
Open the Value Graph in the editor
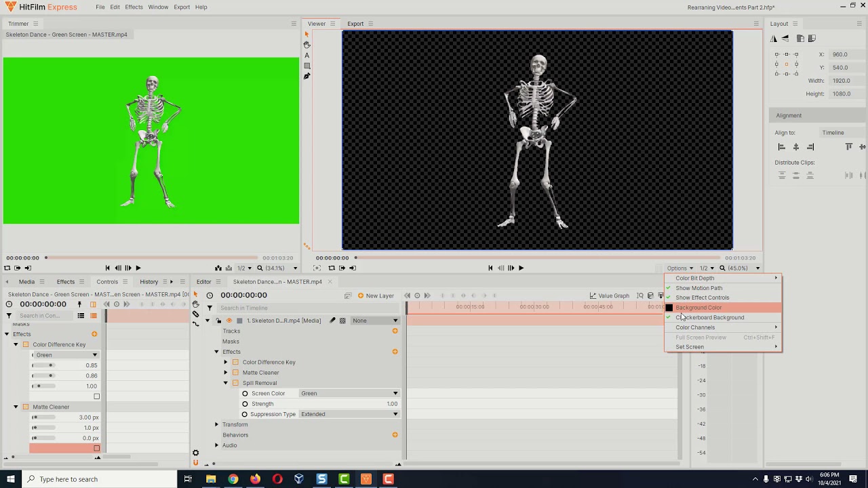click(x=609, y=296)
